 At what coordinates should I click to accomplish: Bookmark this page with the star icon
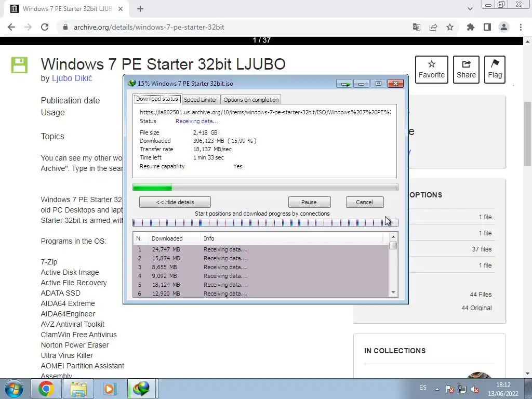pos(450,27)
